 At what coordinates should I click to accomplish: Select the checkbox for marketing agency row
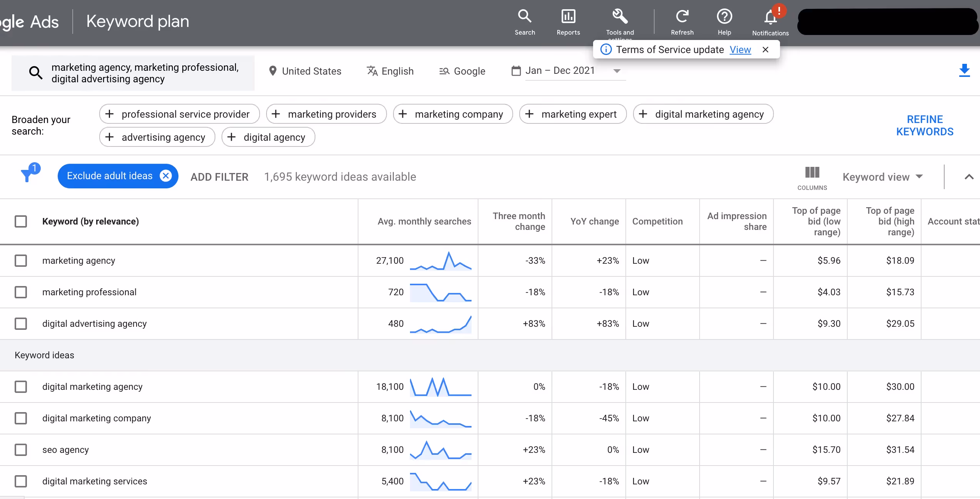pos(21,260)
